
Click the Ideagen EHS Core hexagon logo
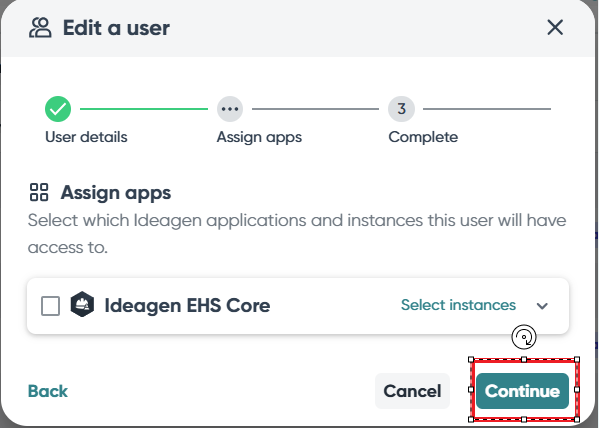pyautogui.click(x=82, y=304)
